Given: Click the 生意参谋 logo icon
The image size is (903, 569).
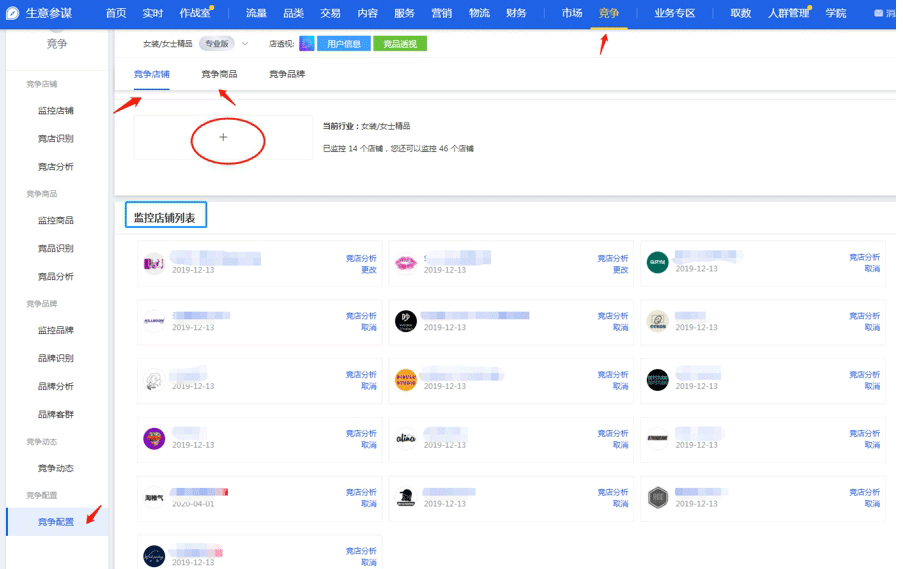Looking at the screenshot, I should click(x=12, y=13).
